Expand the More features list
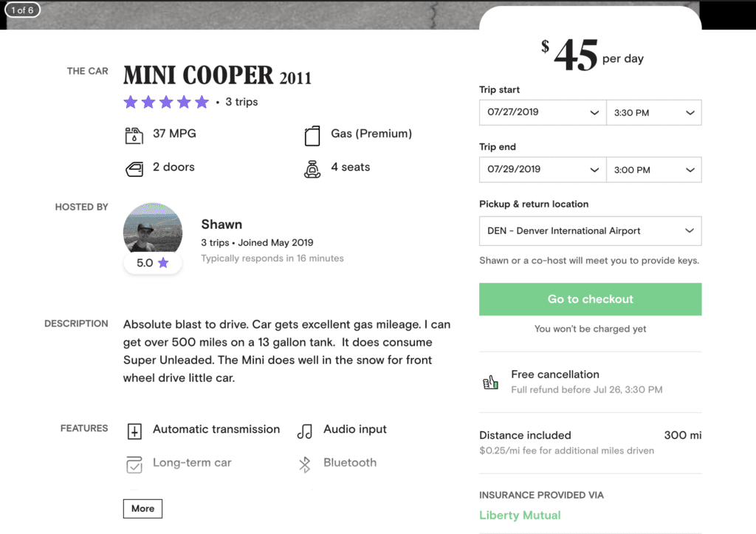This screenshot has height=534, width=756. (x=142, y=508)
